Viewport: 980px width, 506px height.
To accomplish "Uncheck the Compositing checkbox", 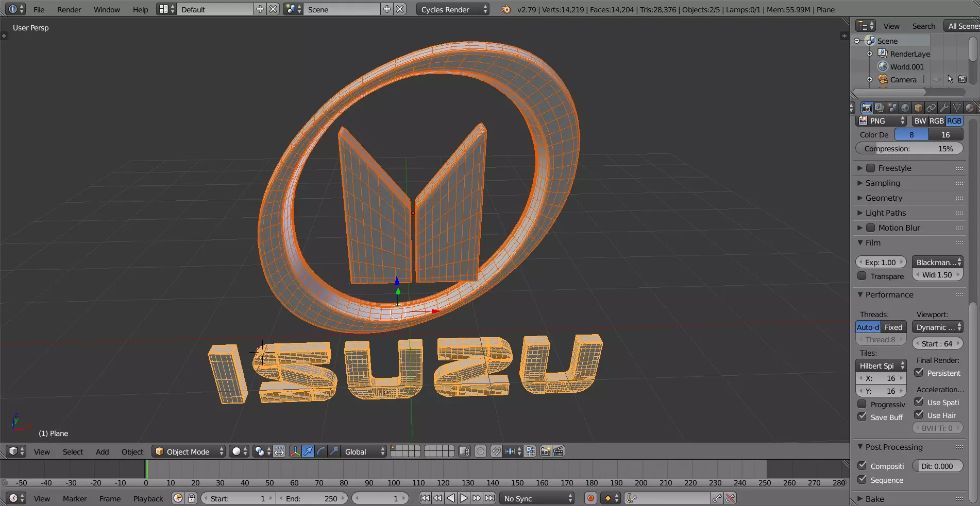I will 862,466.
